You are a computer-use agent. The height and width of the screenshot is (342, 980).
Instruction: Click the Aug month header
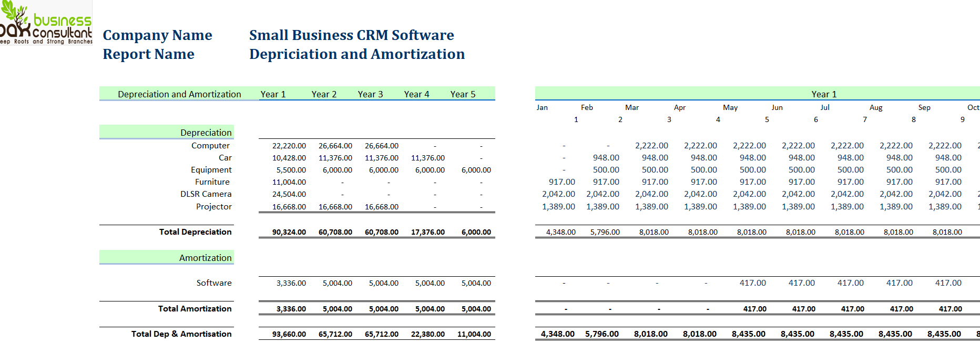[876, 107]
